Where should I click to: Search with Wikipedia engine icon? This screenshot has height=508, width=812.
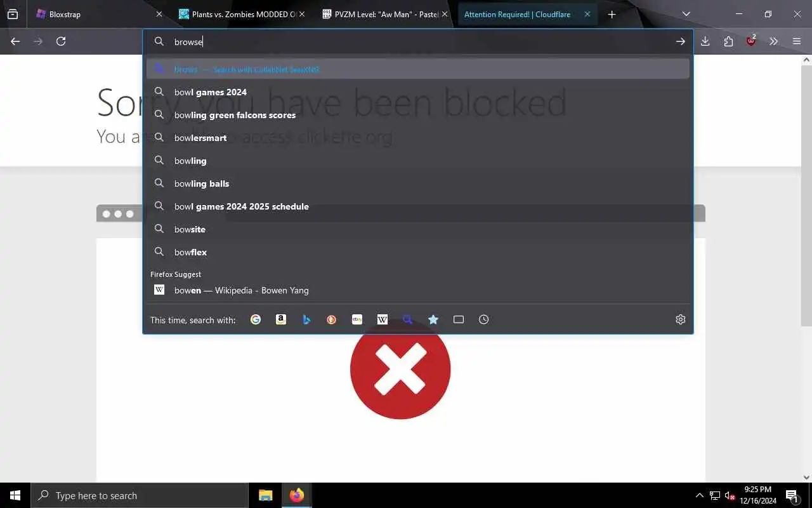[x=383, y=319]
